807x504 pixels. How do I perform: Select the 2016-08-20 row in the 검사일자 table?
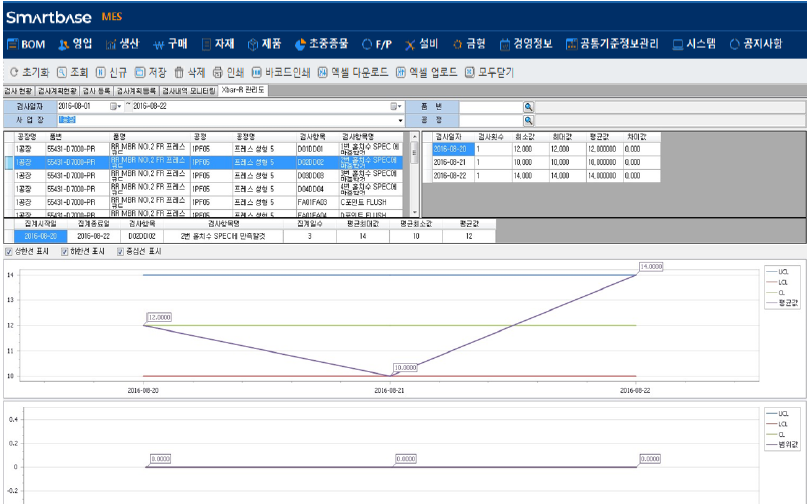pyautogui.click(x=541, y=149)
